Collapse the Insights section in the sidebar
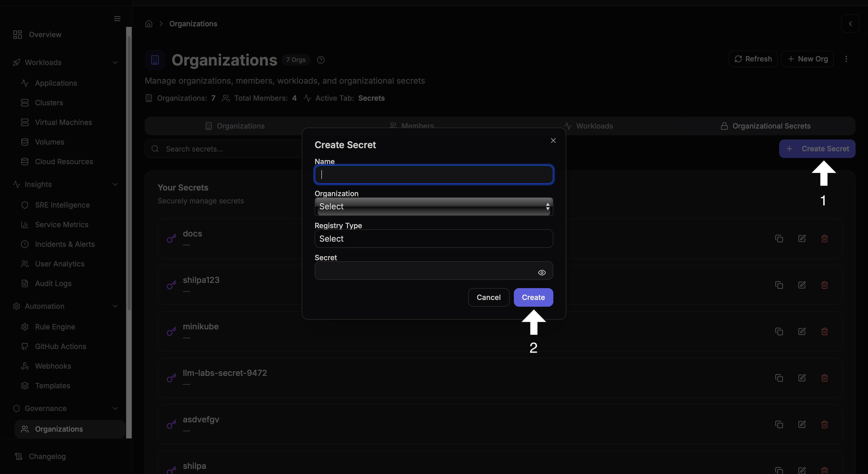The height and width of the screenshot is (474, 868). pos(115,184)
